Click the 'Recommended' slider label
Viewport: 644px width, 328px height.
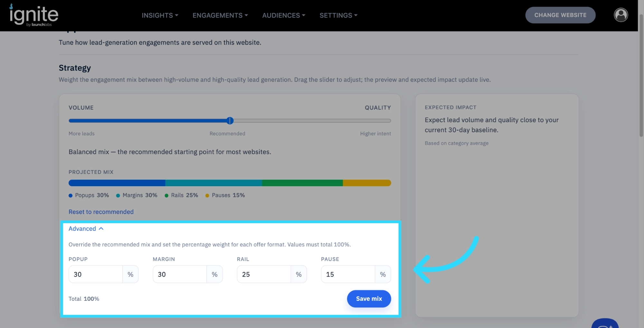[227, 133]
